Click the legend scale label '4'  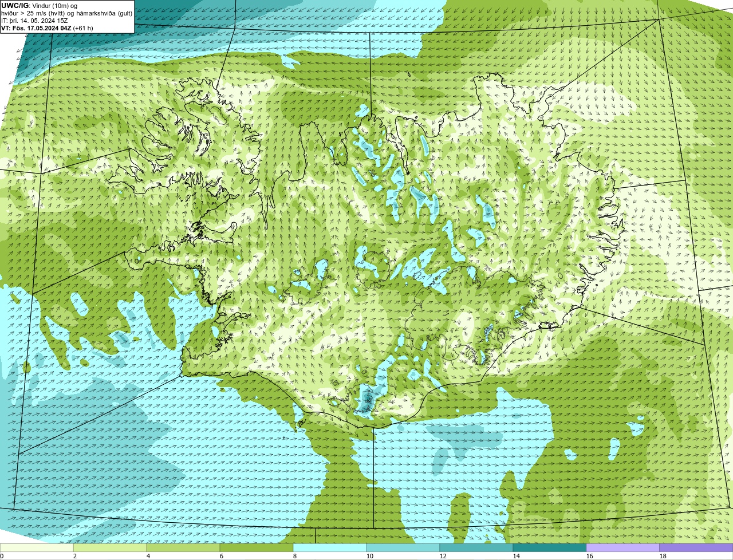[148, 556]
